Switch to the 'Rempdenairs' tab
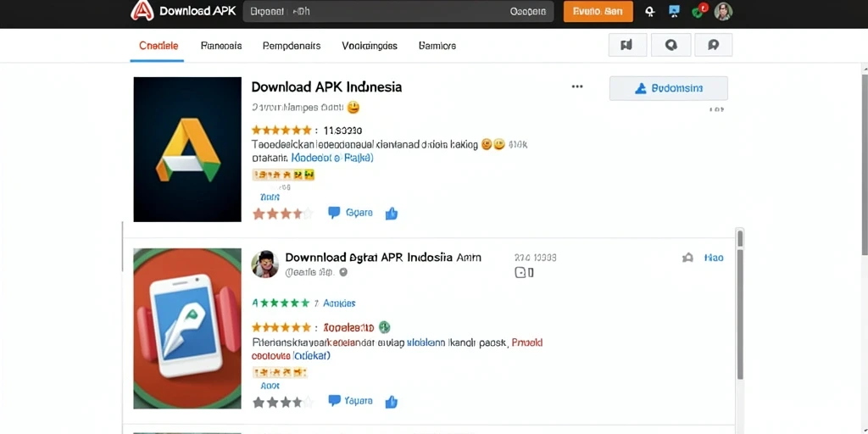 (x=292, y=46)
